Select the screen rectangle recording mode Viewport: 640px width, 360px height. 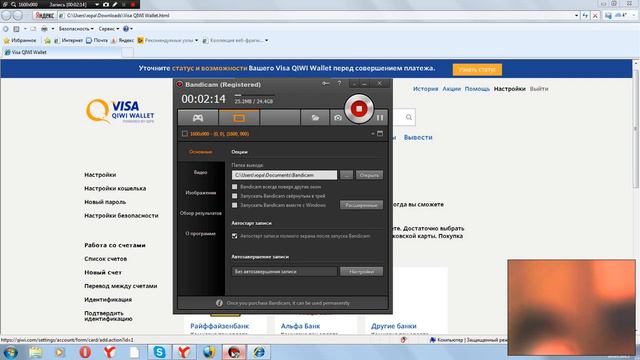click(x=239, y=118)
